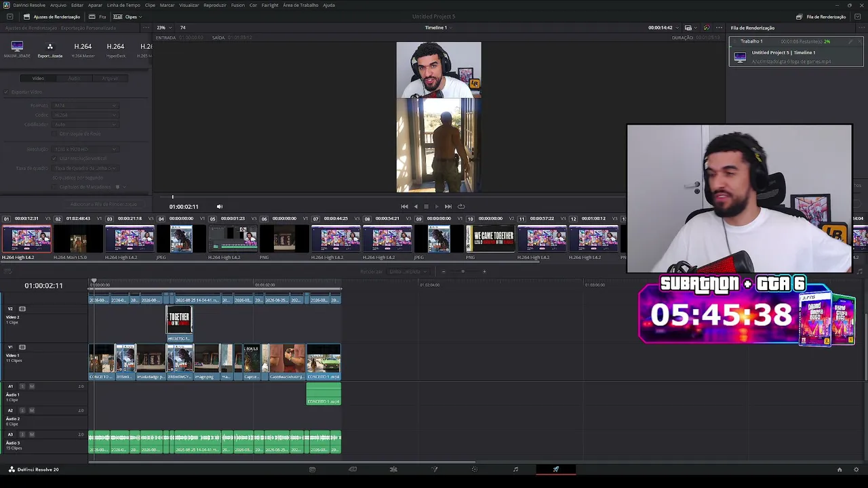Remove render job Trabalho 1
This screenshot has width=868, height=488.
(858, 41)
